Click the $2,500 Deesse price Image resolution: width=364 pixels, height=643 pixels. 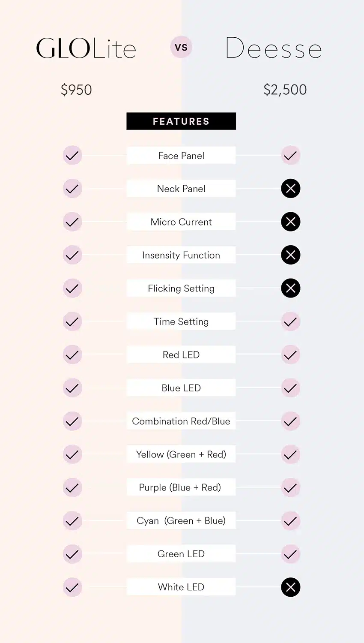(x=285, y=90)
